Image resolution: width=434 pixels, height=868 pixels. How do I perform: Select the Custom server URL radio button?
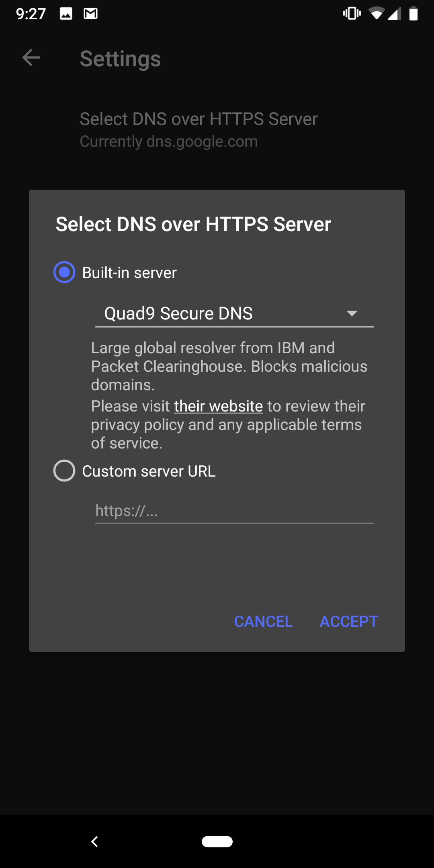tap(63, 471)
